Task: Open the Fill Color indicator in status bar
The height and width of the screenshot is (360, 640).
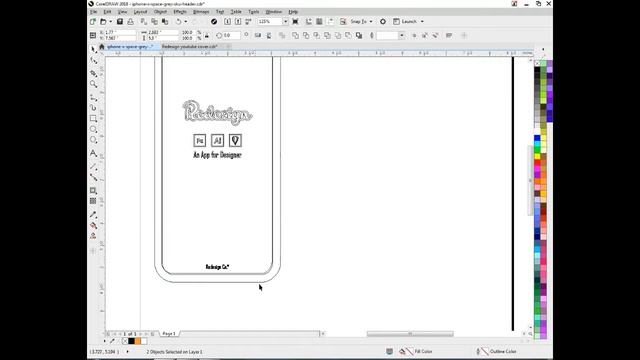Action: 416,351
